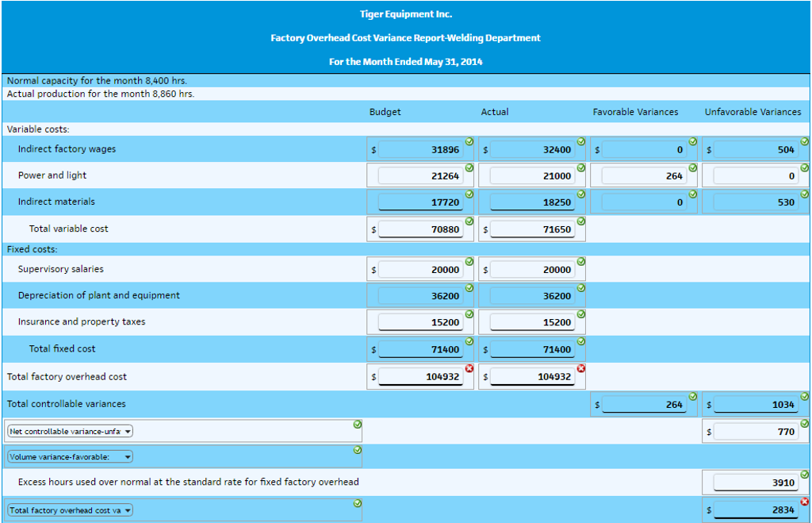Click the red X beside Total factory overhead Budget
This screenshot has height=523, width=812.
click(x=469, y=368)
